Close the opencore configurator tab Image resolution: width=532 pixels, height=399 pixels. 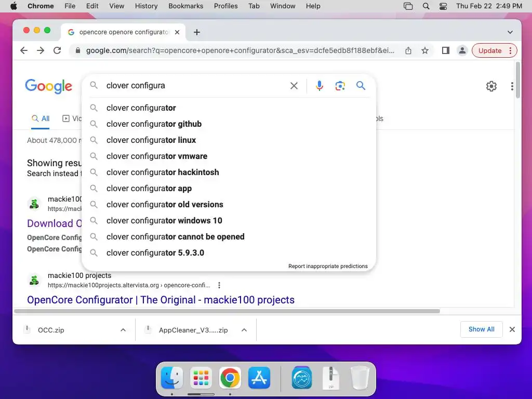coord(177,32)
